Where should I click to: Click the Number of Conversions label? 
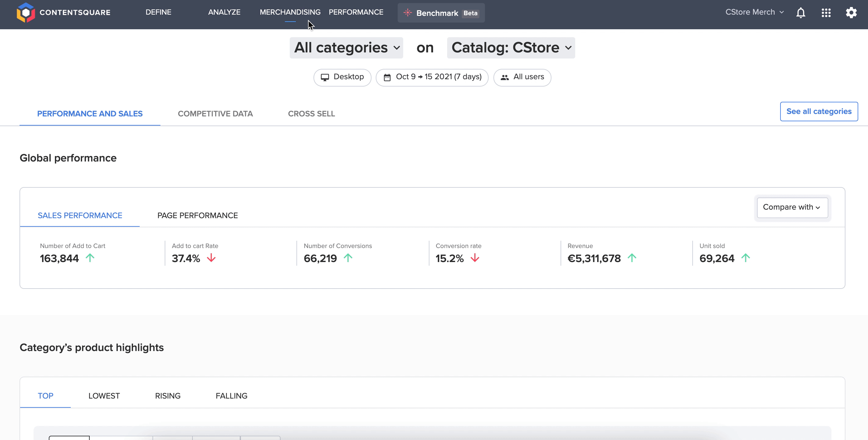(338, 246)
